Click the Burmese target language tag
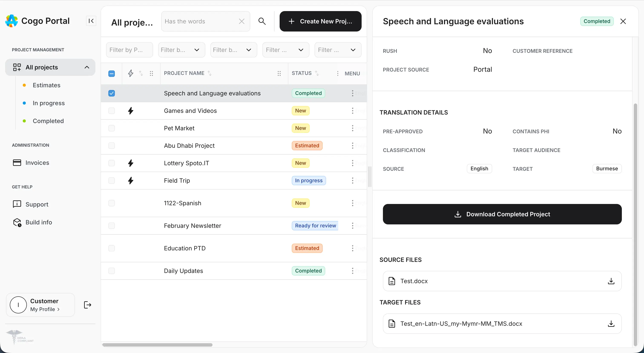The image size is (644, 353). pos(607,168)
